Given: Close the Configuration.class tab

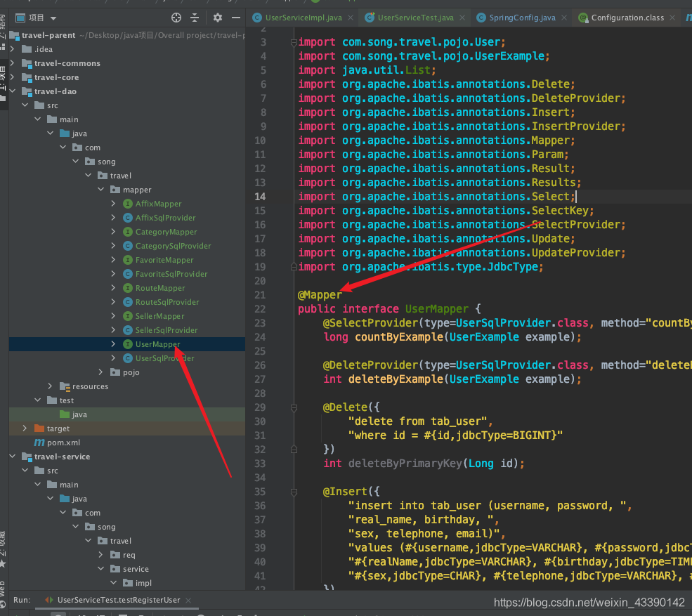Looking at the screenshot, I should pyautogui.click(x=672, y=18).
